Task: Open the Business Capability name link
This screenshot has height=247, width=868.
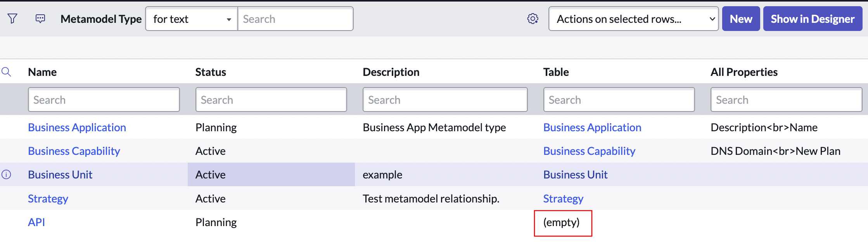Action: (x=74, y=151)
